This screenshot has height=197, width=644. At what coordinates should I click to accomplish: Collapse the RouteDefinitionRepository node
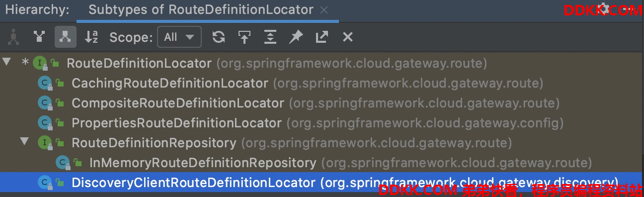point(24,142)
